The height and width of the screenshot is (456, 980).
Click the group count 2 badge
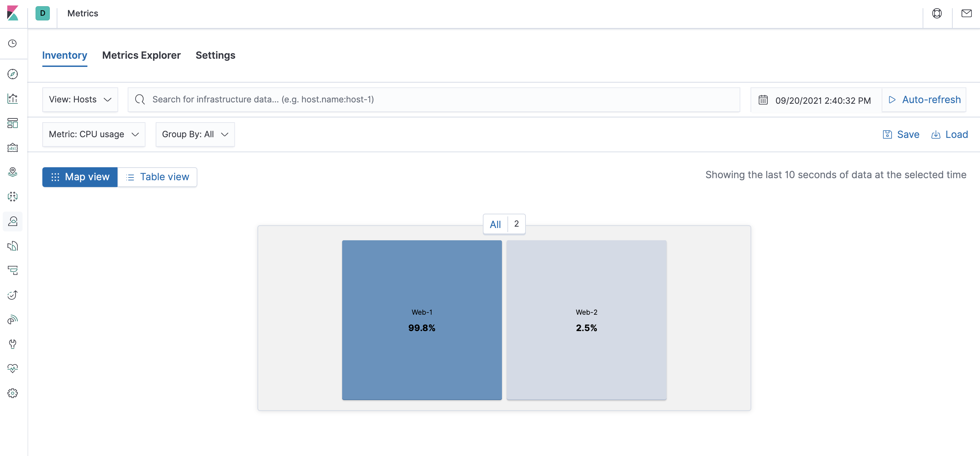[517, 224]
